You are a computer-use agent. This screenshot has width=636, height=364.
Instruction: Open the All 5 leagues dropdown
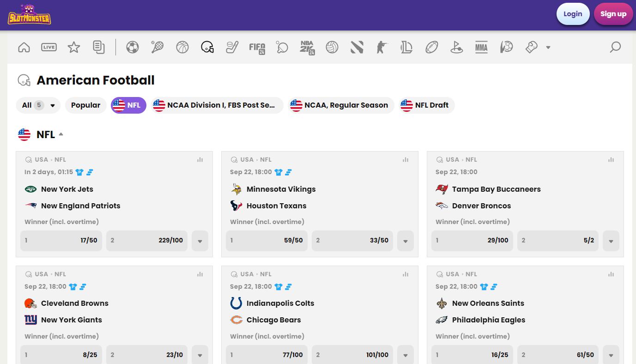pyautogui.click(x=38, y=105)
